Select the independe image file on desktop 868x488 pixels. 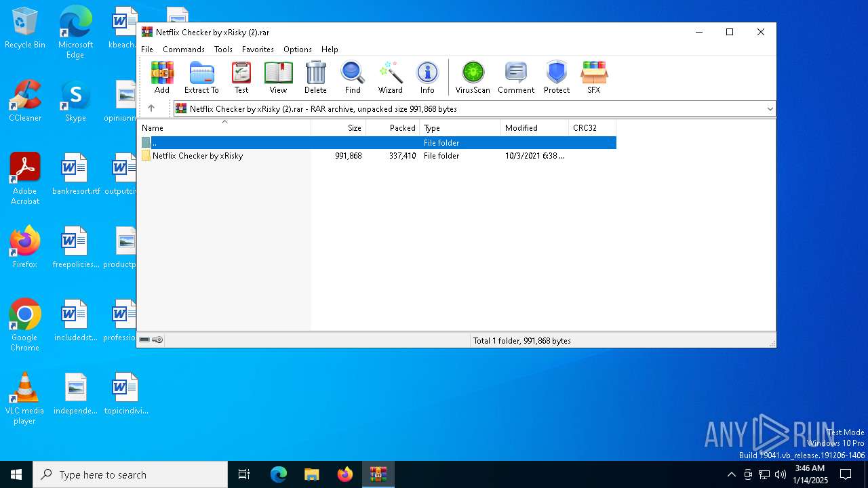tap(75, 394)
